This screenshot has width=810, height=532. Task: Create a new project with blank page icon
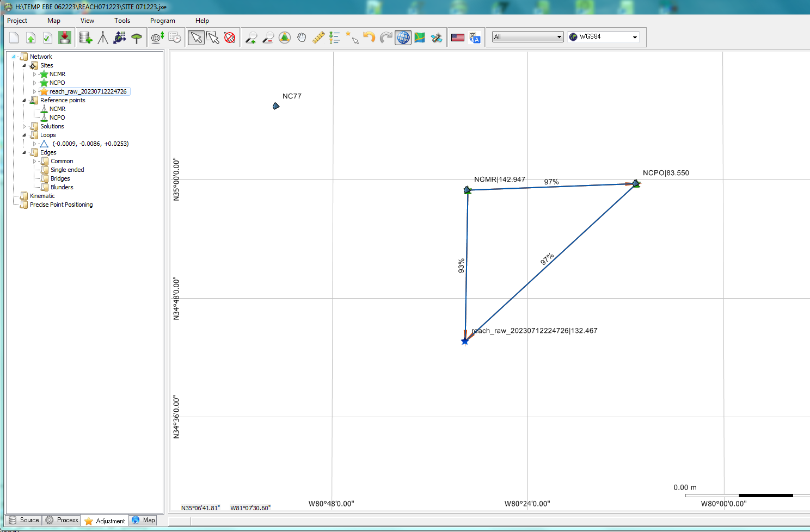pos(14,38)
